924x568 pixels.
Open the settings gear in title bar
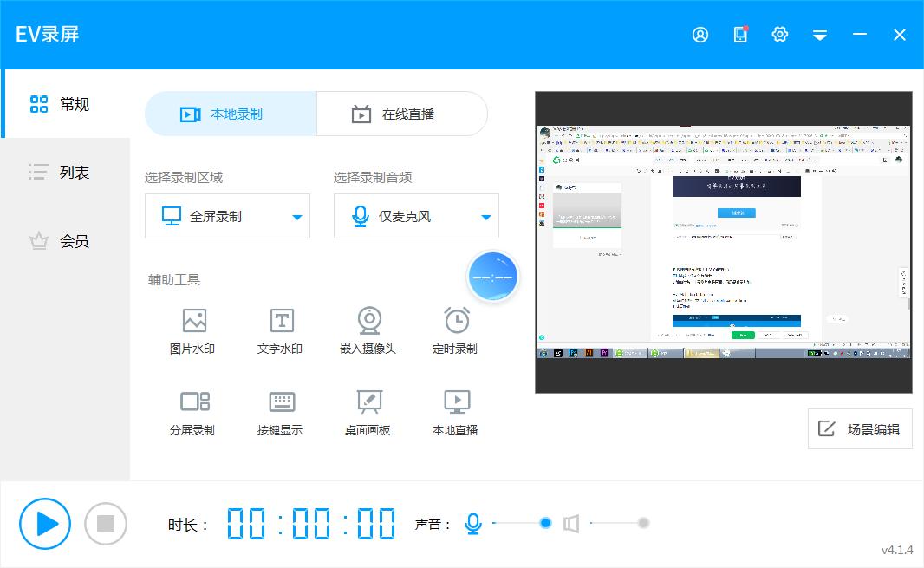(x=780, y=34)
